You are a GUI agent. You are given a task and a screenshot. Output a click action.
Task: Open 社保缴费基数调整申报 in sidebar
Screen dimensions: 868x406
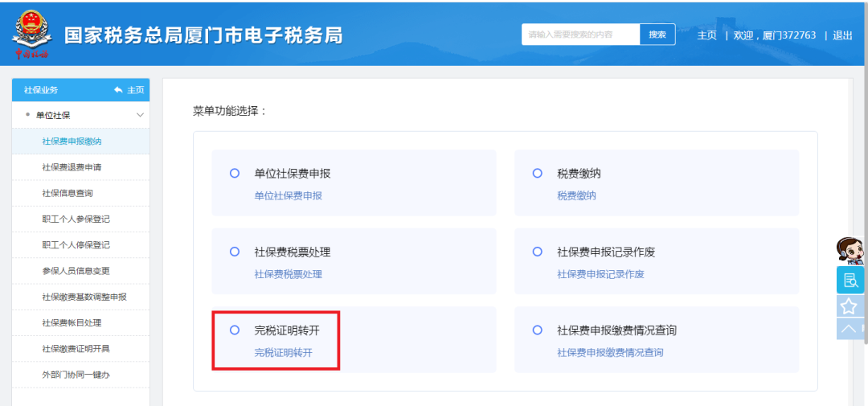81,297
